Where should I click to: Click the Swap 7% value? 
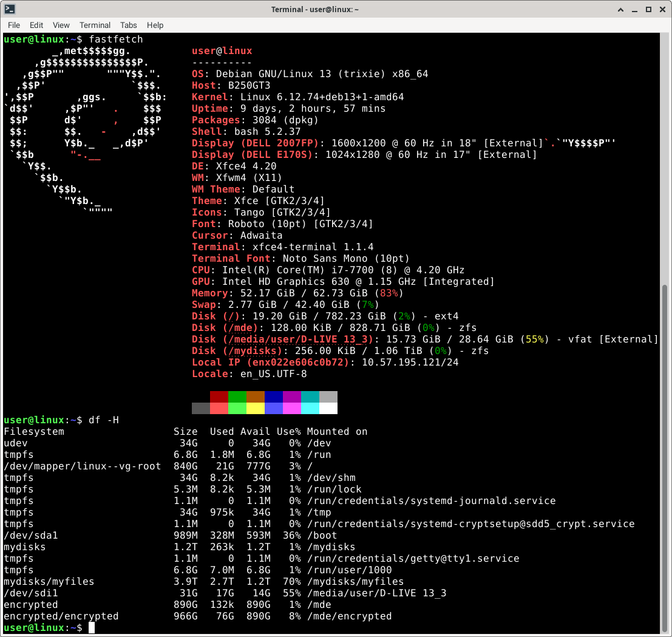(368, 305)
